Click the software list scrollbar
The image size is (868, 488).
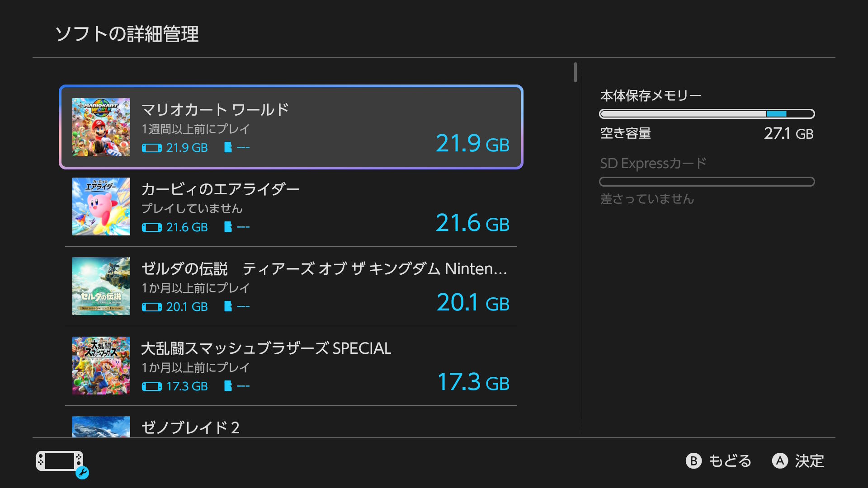click(576, 72)
